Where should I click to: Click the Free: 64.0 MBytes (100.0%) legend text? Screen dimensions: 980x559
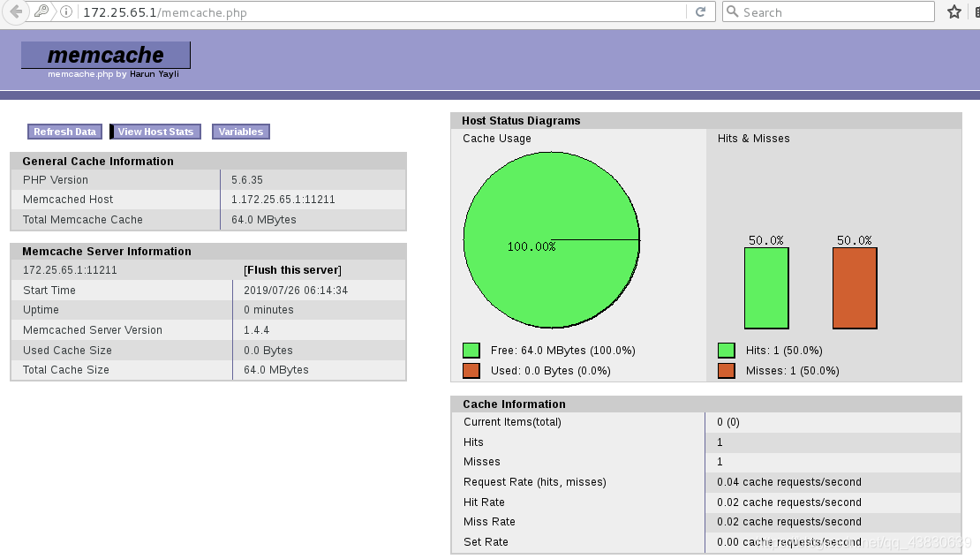[563, 351]
